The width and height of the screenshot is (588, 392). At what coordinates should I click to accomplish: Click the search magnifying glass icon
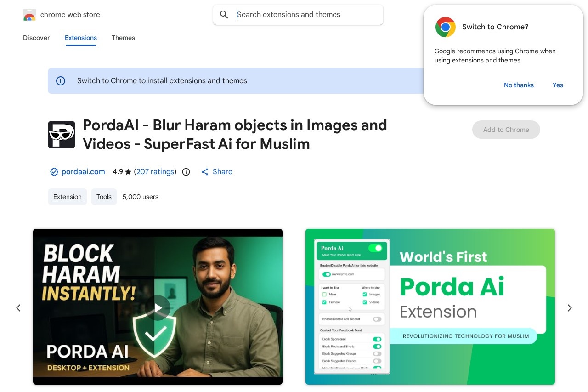click(x=224, y=14)
